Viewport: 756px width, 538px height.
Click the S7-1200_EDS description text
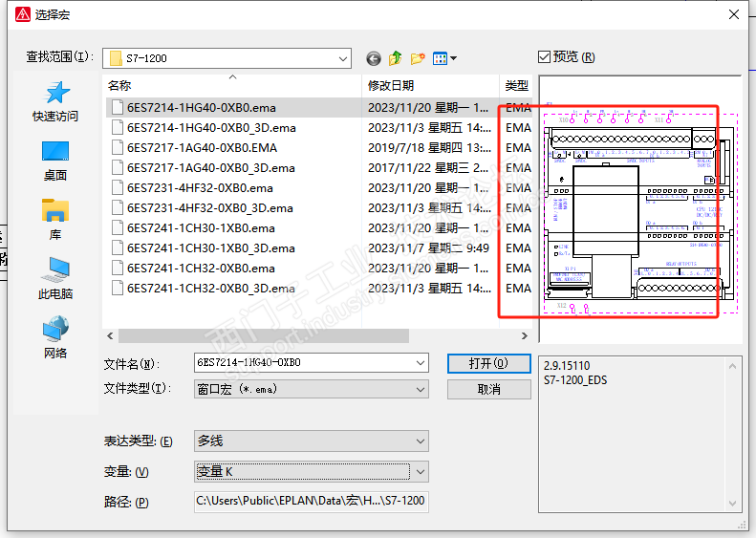coord(575,380)
